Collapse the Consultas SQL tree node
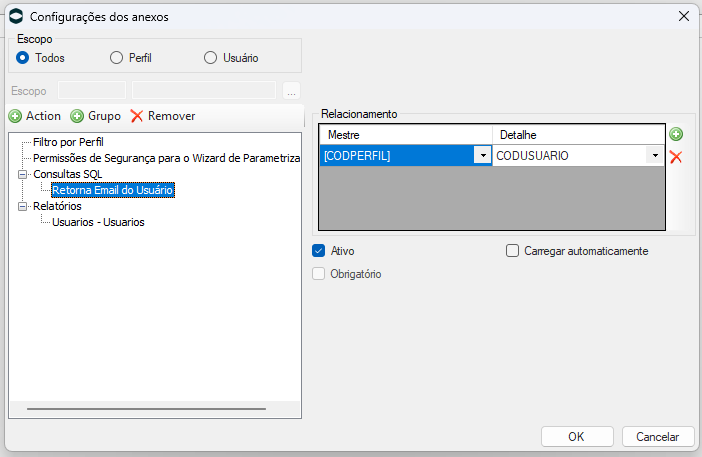 [x=22, y=174]
